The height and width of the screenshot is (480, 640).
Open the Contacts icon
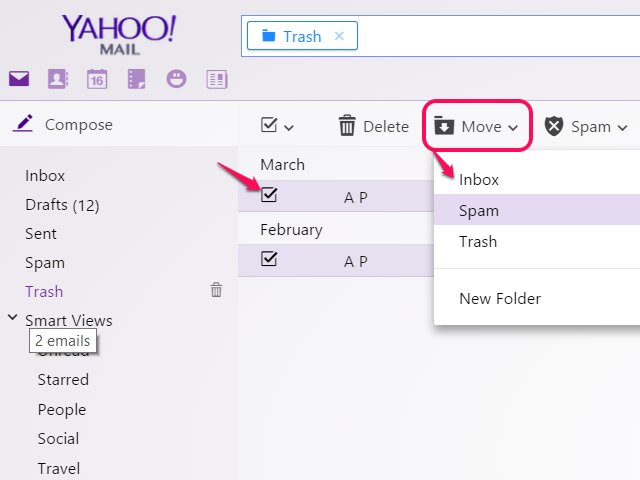(58, 78)
